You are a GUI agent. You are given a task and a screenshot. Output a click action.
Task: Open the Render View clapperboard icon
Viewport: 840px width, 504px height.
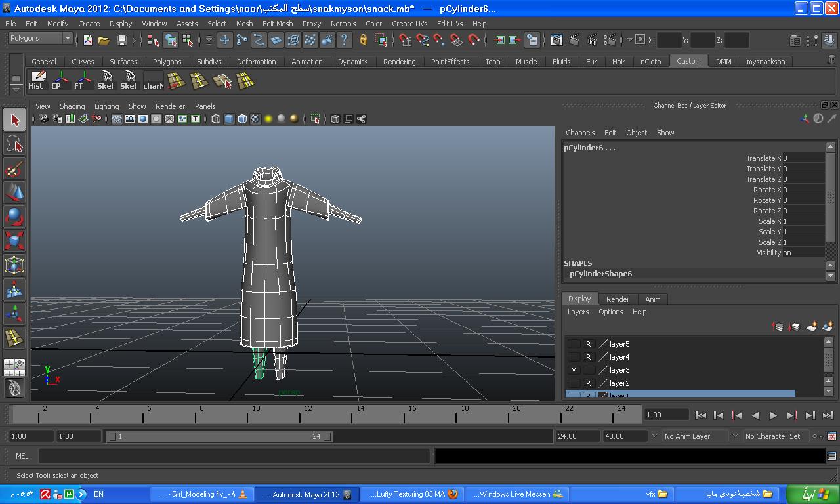pos(556,40)
